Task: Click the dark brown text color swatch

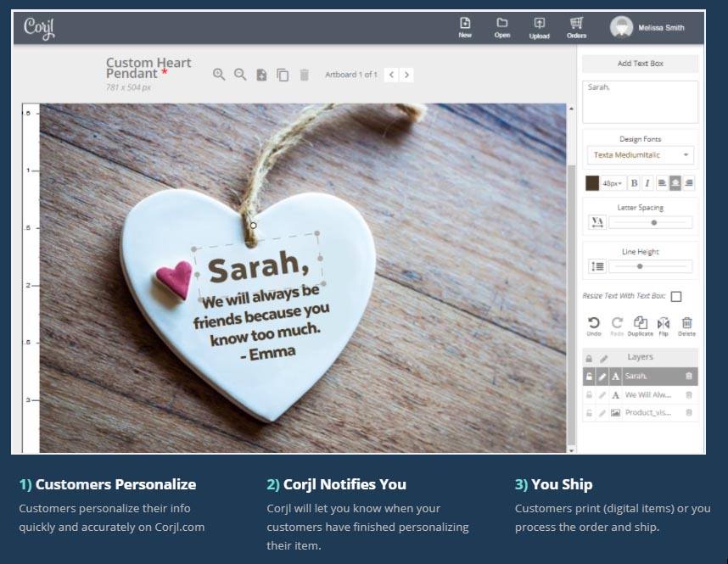Action: (592, 183)
